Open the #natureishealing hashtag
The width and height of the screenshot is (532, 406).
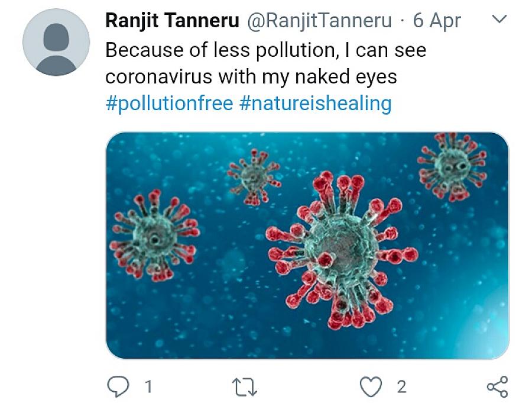316,103
